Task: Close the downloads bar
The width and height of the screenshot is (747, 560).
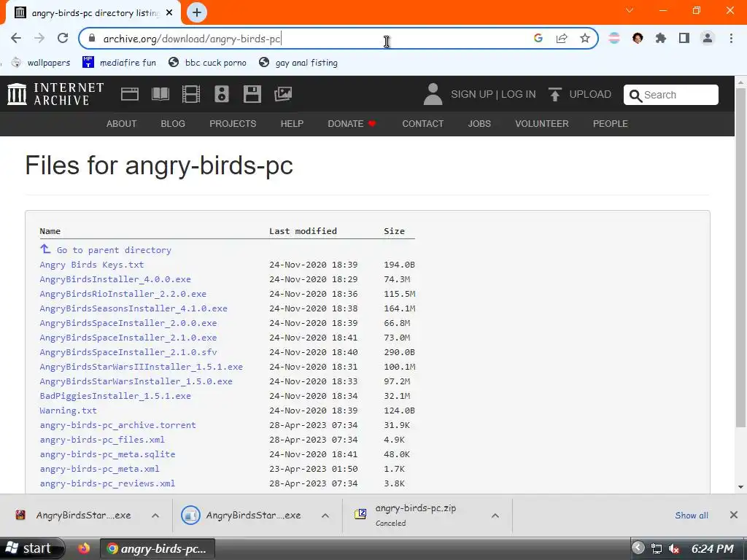Action: pyautogui.click(x=734, y=515)
